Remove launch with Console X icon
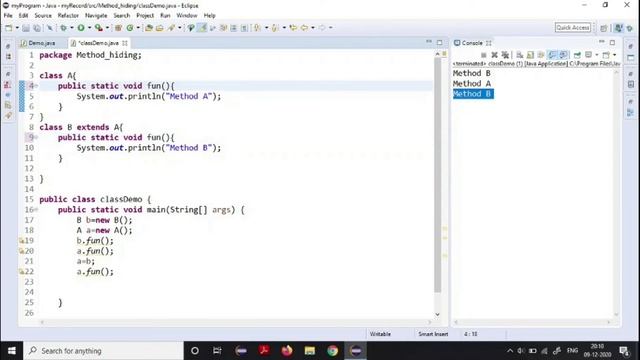Viewport: 640px width, 360px height. pos(494,55)
